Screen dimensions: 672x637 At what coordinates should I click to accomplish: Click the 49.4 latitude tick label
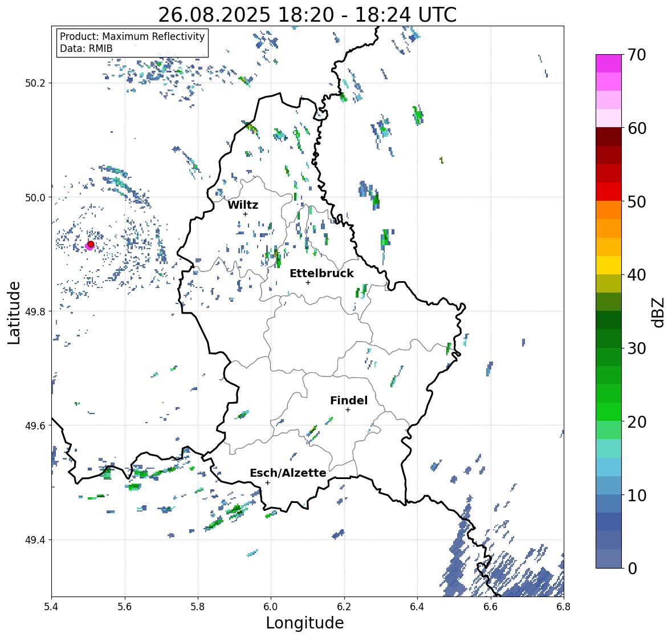click(x=35, y=539)
